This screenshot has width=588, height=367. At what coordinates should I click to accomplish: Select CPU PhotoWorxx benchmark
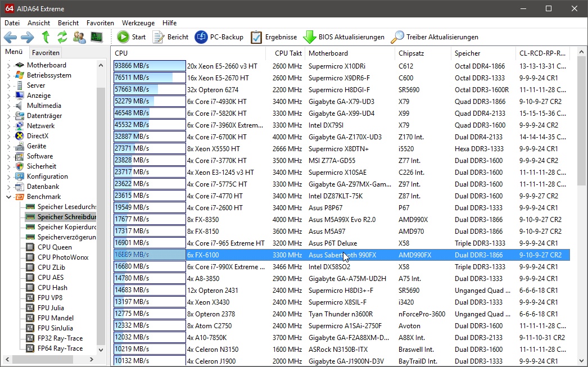(x=63, y=257)
